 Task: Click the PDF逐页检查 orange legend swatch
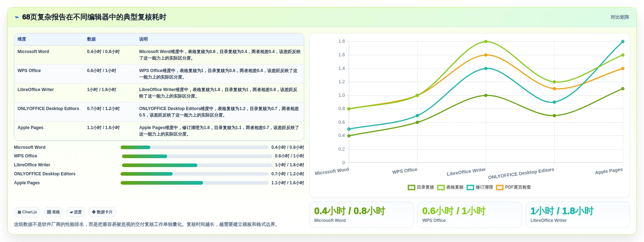point(500,187)
